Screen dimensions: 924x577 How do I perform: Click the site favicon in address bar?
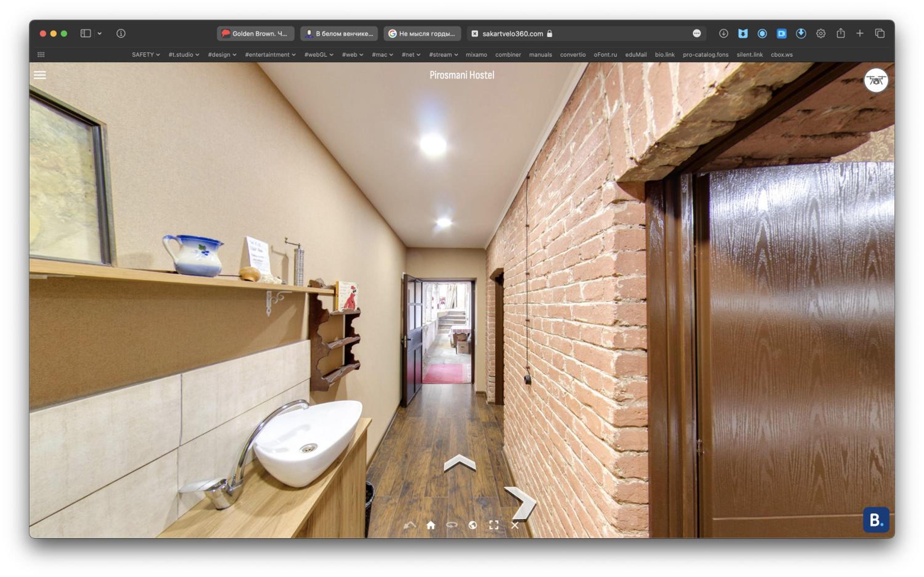point(475,34)
